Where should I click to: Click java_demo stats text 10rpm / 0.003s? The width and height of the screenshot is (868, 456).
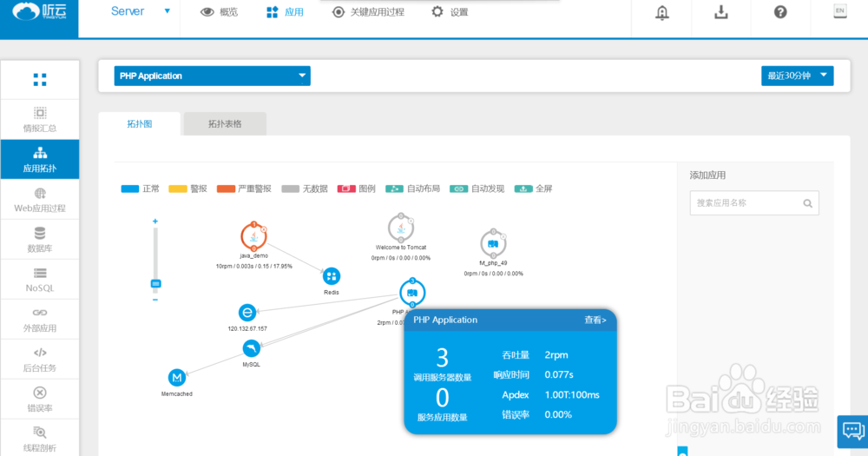click(x=254, y=267)
